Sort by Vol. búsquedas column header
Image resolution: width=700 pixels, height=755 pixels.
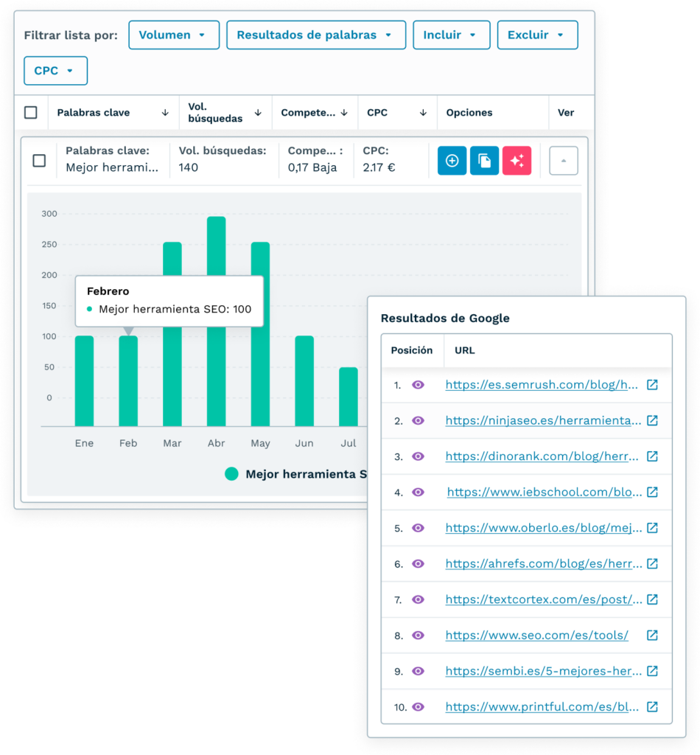(x=258, y=113)
